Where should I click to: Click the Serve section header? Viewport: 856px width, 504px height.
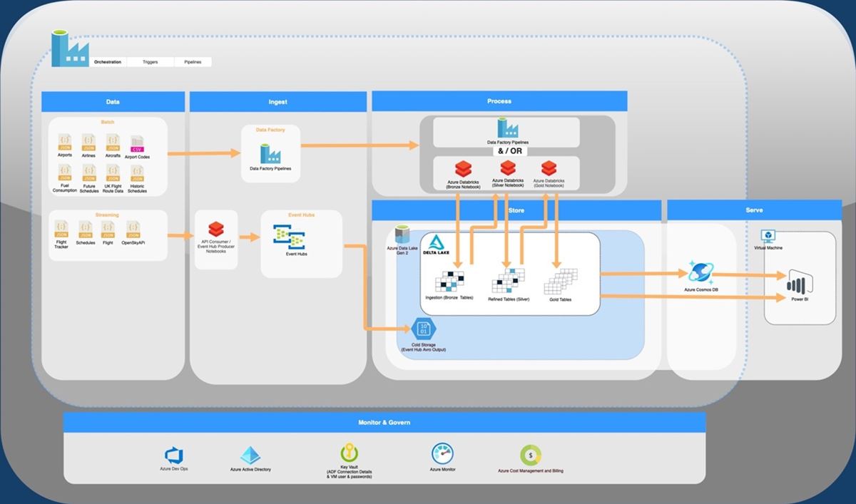tap(754, 210)
